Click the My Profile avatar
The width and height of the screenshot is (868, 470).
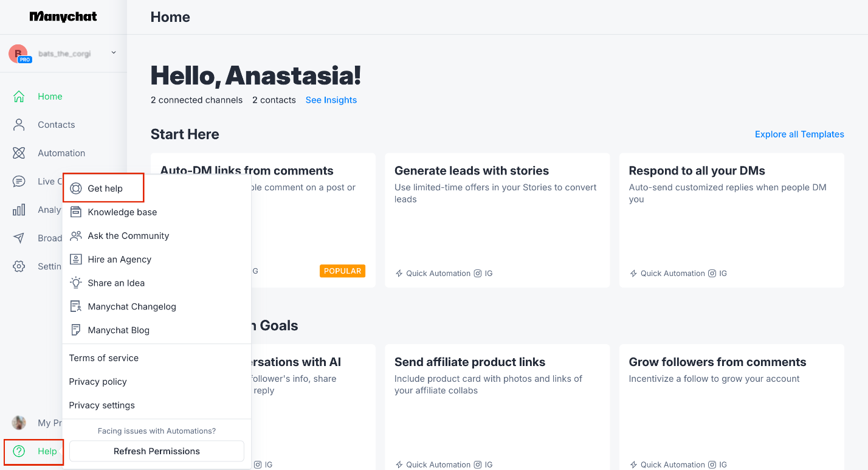pyautogui.click(x=18, y=423)
